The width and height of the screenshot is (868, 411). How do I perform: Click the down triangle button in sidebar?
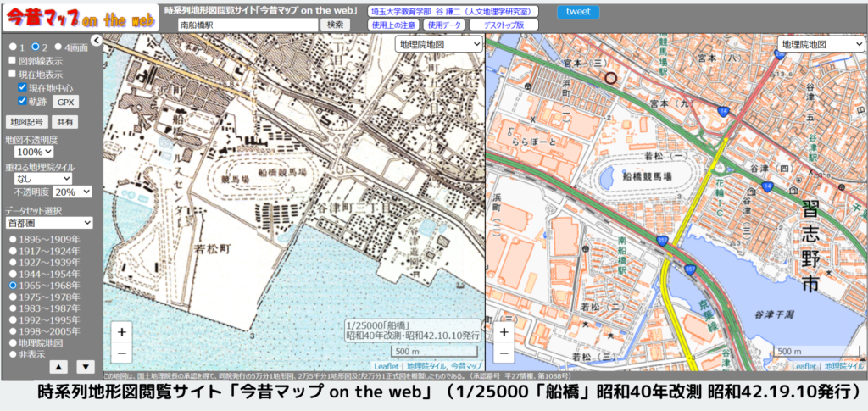click(x=86, y=367)
